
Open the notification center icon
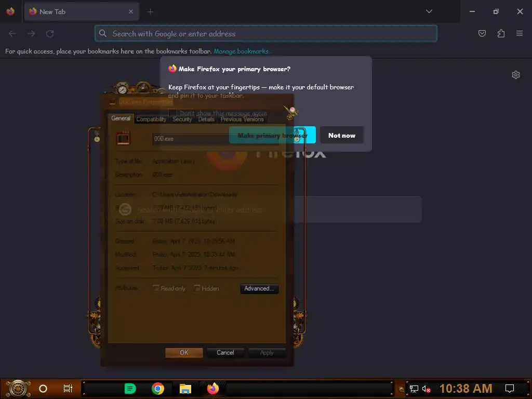pyautogui.click(x=509, y=389)
